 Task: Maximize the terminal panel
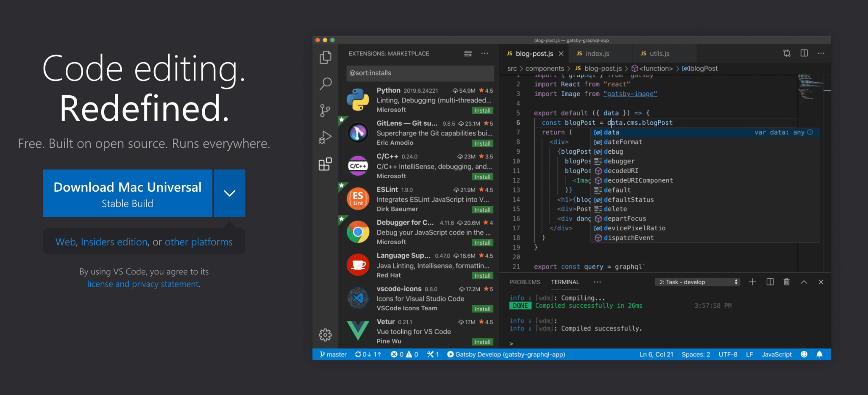pos(804,282)
